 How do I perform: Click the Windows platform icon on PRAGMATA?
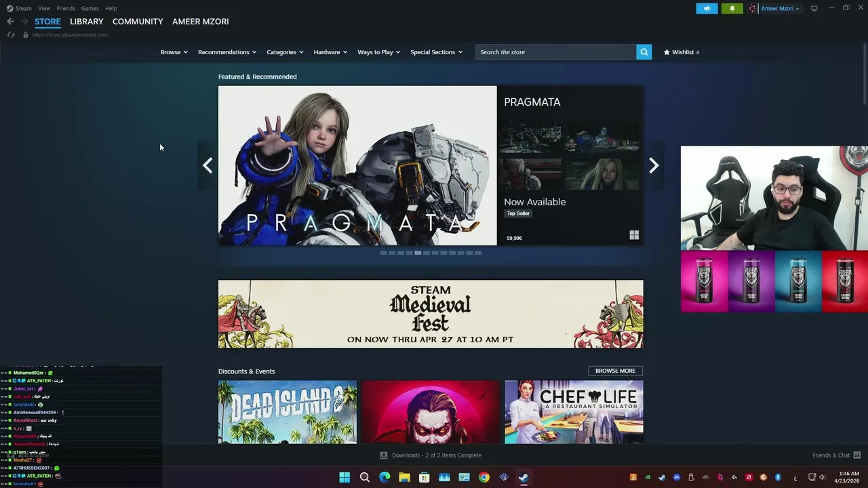(x=634, y=235)
